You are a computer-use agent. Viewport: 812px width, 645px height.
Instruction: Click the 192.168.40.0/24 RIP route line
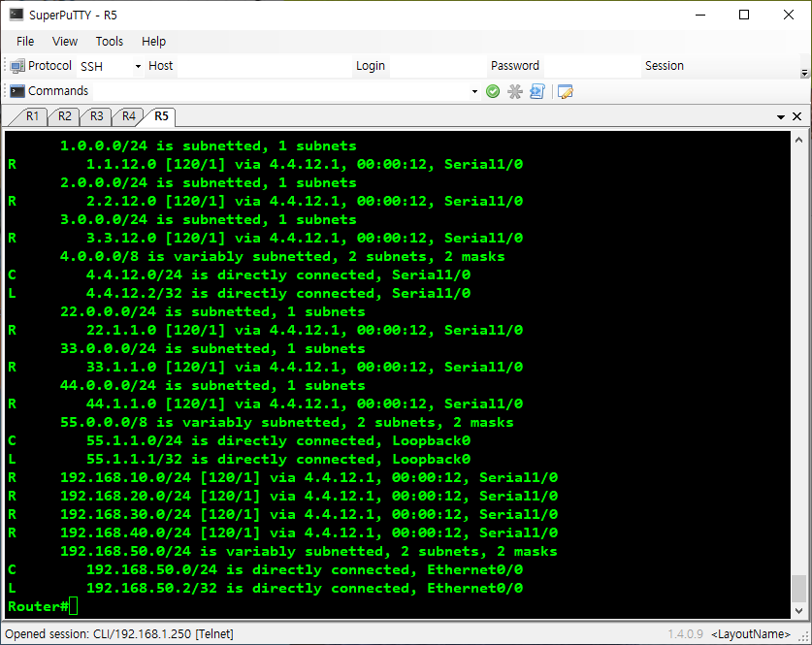click(x=282, y=532)
